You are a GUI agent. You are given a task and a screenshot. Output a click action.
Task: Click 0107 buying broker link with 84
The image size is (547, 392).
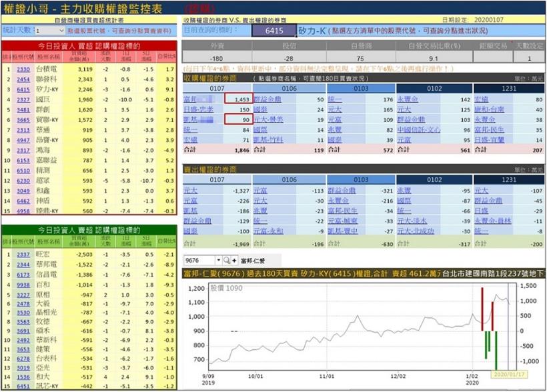pos(191,130)
